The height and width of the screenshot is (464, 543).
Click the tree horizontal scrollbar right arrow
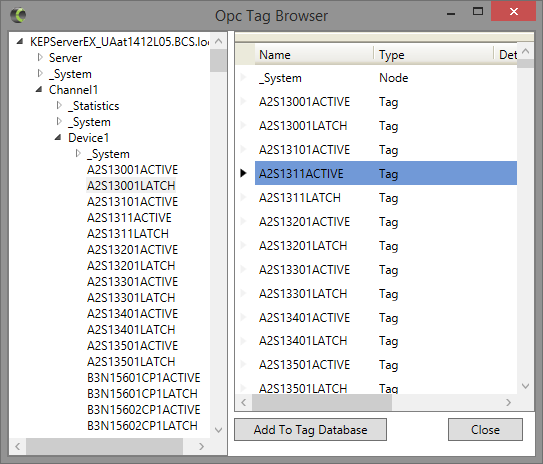click(201, 446)
